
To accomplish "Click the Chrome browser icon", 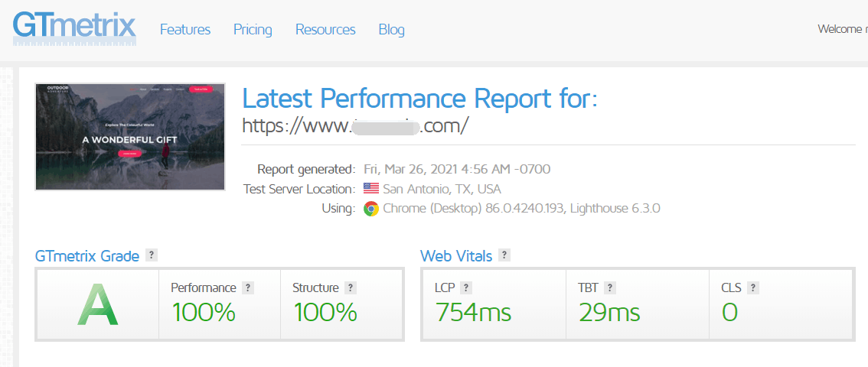I will point(371,209).
